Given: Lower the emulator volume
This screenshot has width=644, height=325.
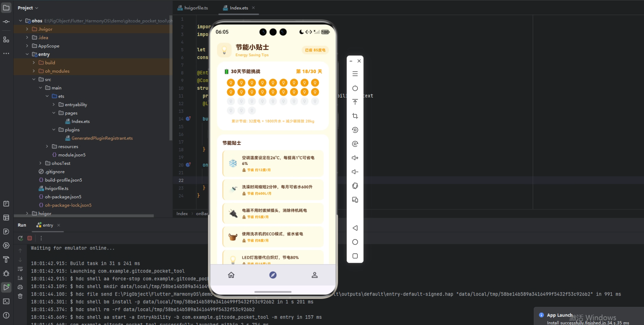Looking at the screenshot, I should [x=355, y=172].
